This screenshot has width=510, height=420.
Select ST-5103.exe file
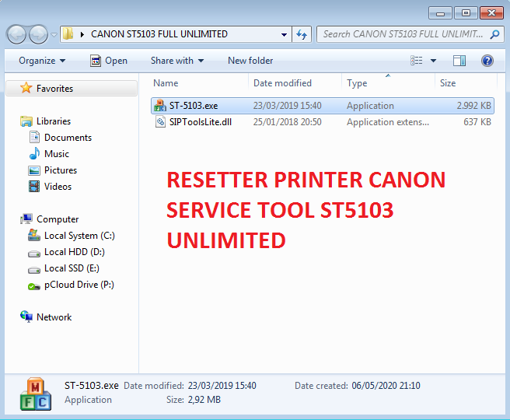(323, 106)
